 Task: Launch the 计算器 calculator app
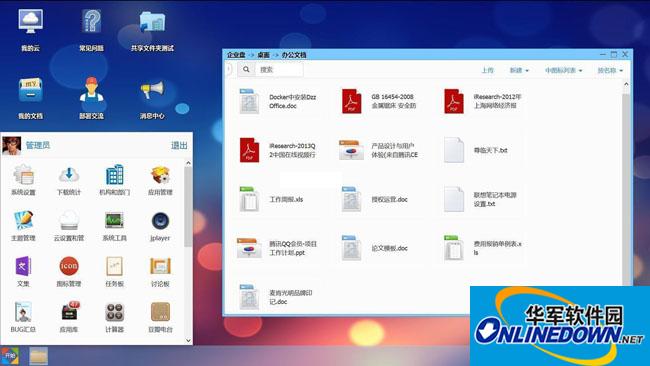114,312
